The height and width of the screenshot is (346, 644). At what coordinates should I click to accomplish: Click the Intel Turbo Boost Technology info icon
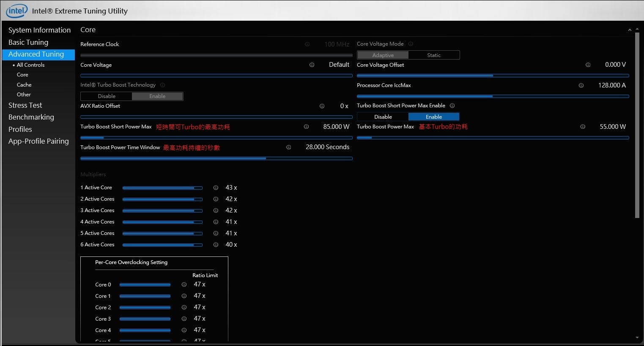pos(162,85)
